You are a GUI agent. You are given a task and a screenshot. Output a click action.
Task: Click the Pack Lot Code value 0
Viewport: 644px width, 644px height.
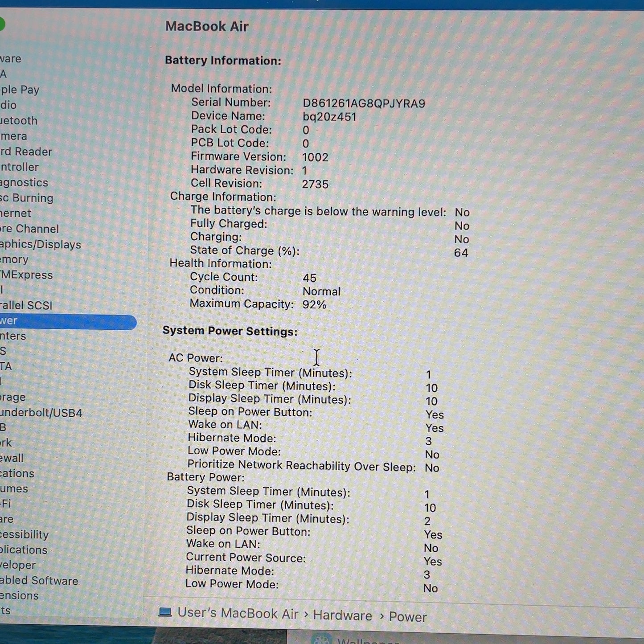tap(306, 131)
